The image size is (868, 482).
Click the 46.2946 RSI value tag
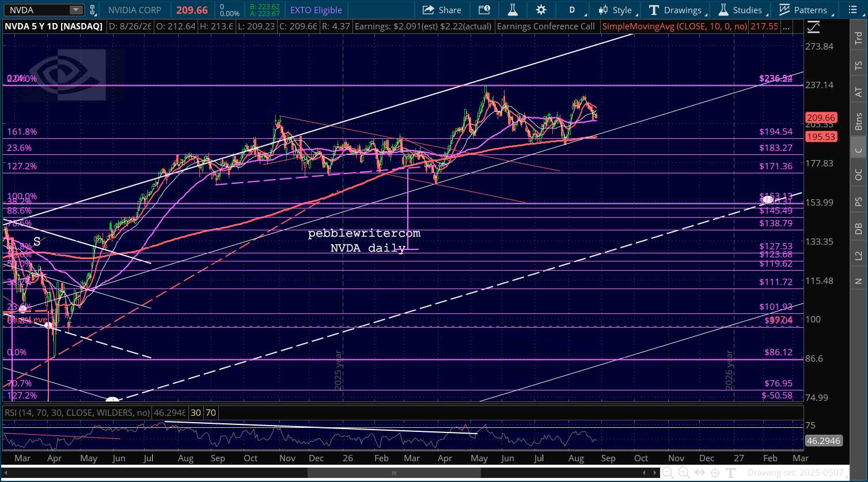[822, 441]
